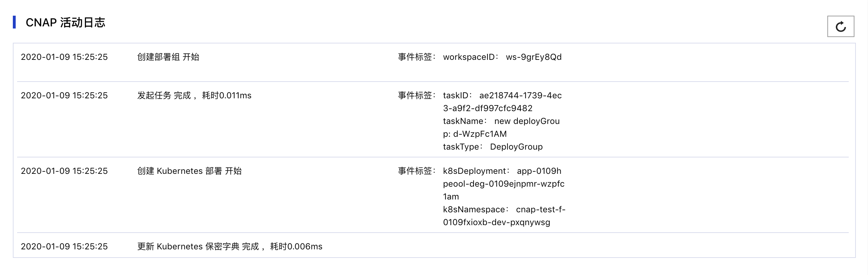
Task: Click 创建 Kubernetes 部署 开始 message
Action: (189, 171)
